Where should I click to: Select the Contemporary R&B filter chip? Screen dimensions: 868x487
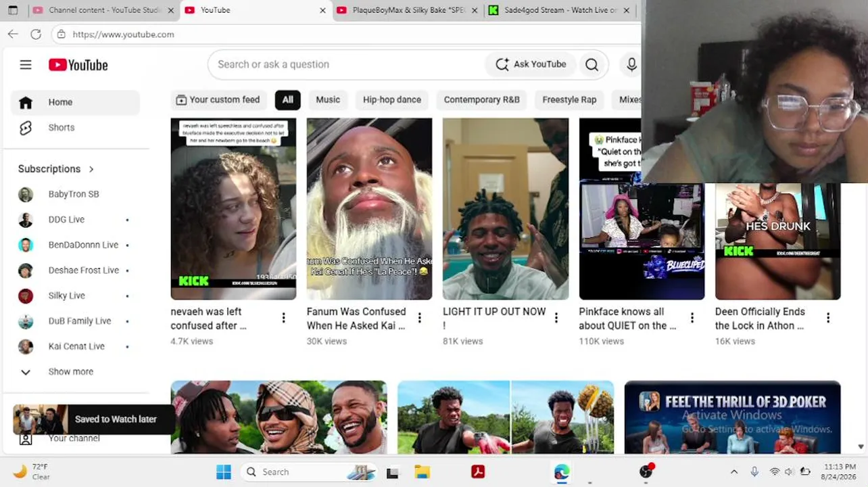[482, 99]
